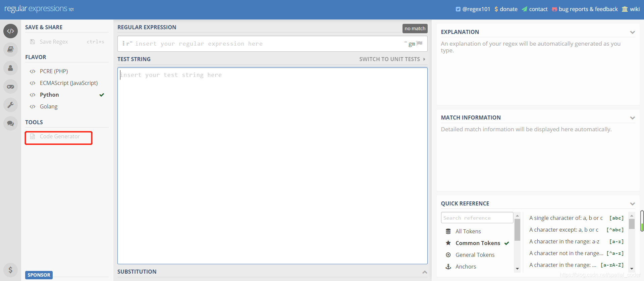Open the @regex101 Twitter link
Screen dimensions: 644x281
tap(473, 9)
